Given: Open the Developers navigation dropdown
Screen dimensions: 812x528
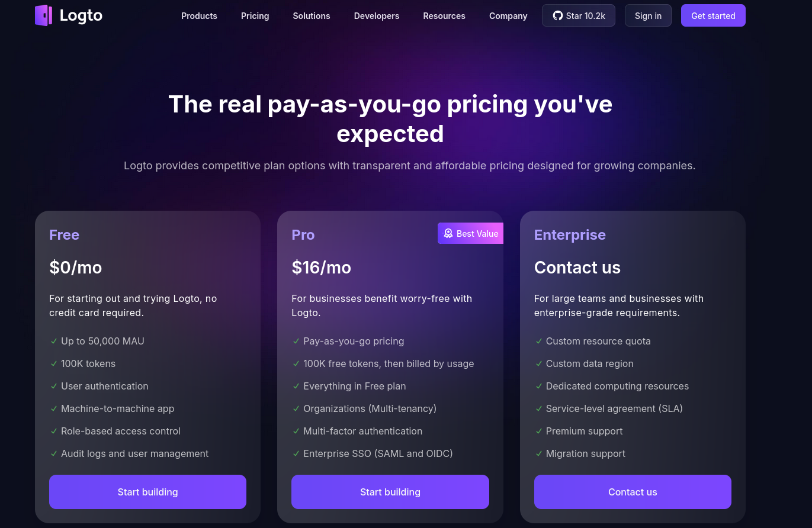Looking at the screenshot, I should 377,16.
